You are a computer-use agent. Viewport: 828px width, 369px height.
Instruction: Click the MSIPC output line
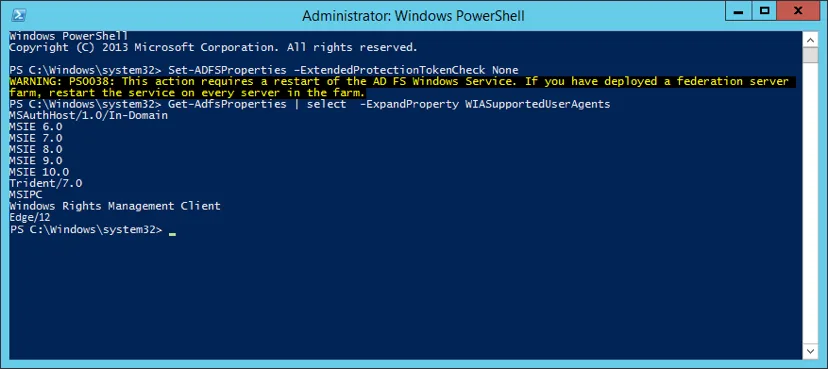(26, 195)
